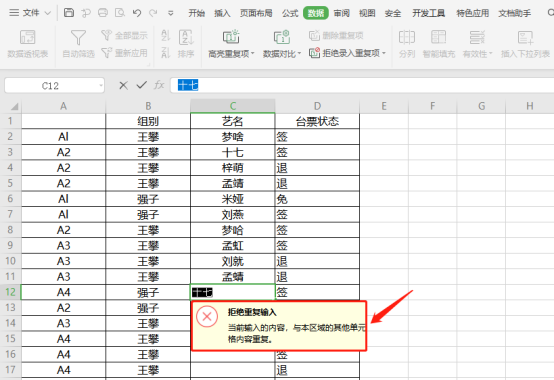Image resolution: width=554 pixels, height=380 pixels.
Task: Switch to the 插入 tab
Action: (x=222, y=13)
